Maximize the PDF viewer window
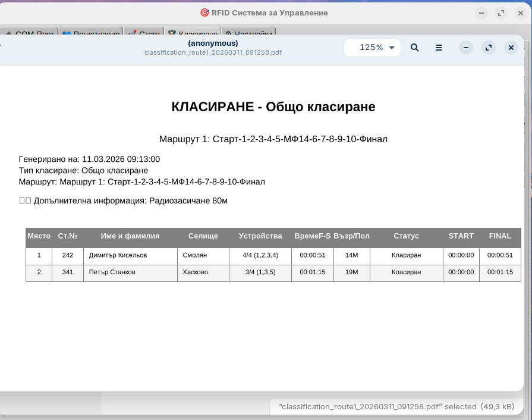532x420 pixels. coord(489,48)
